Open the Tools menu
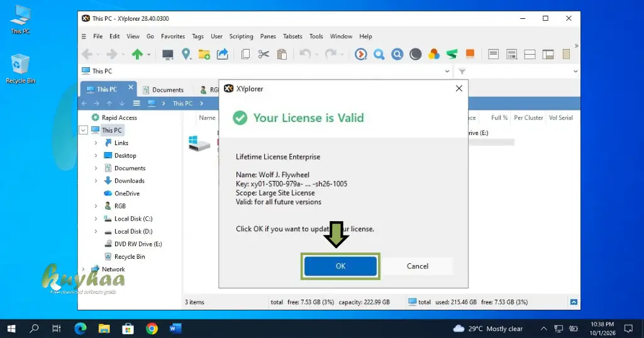This screenshot has height=338, width=644. click(x=316, y=36)
